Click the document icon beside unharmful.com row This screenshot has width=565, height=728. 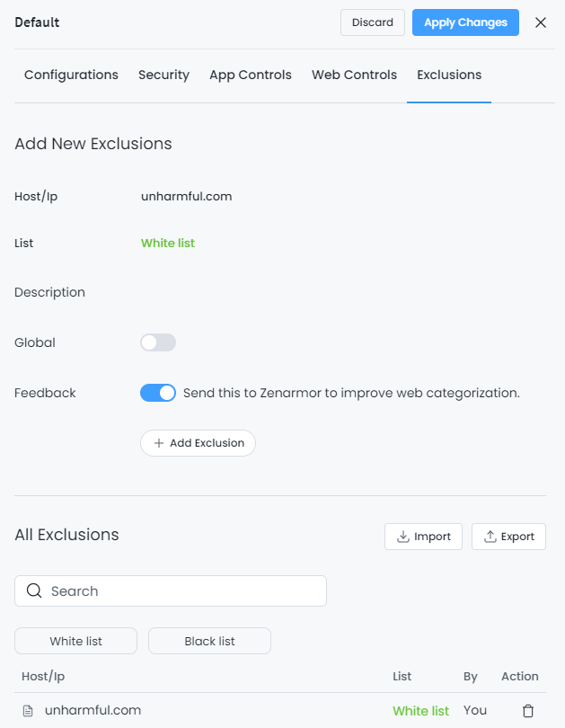(28, 710)
